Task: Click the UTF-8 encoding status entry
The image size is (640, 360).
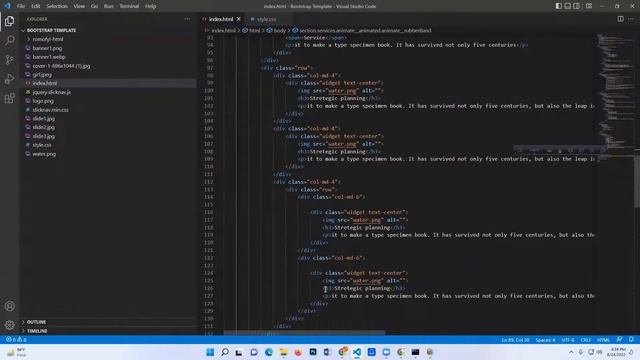Action: [568, 340]
